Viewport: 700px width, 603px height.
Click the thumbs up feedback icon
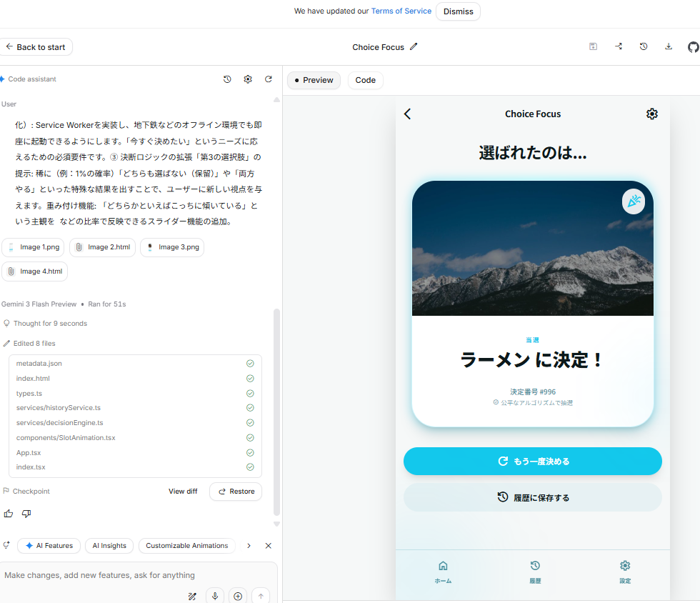(9, 514)
